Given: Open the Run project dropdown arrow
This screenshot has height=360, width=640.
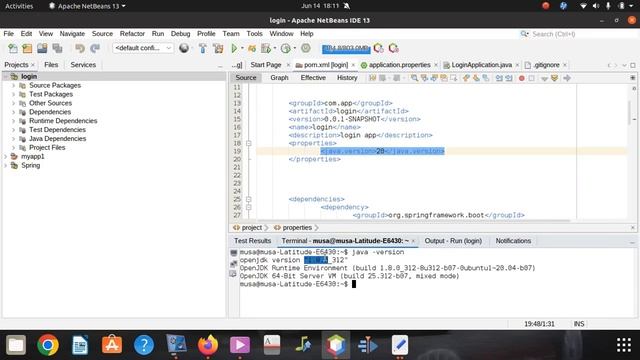Looking at the screenshot, I should 242,49.
